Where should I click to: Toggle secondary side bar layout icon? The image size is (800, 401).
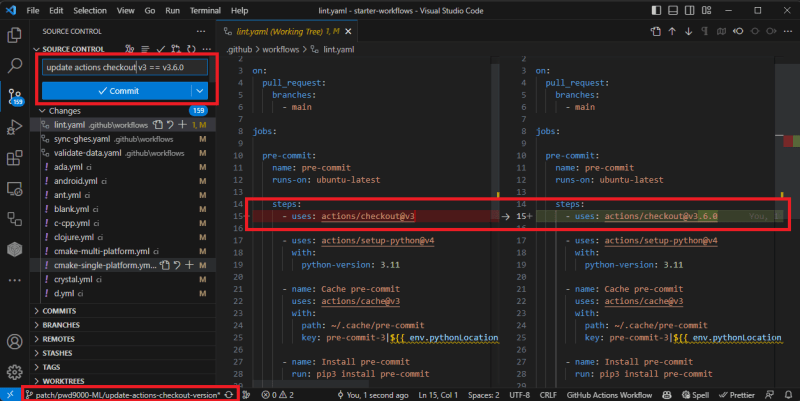point(689,10)
